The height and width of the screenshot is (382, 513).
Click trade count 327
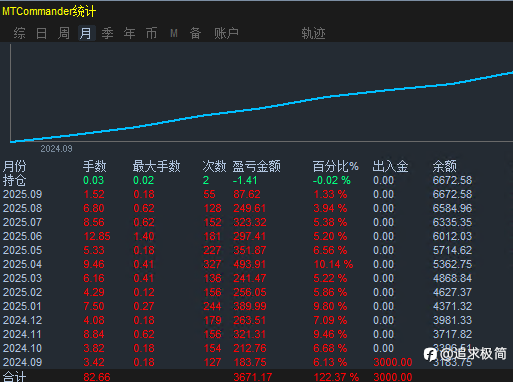[x=212, y=264]
